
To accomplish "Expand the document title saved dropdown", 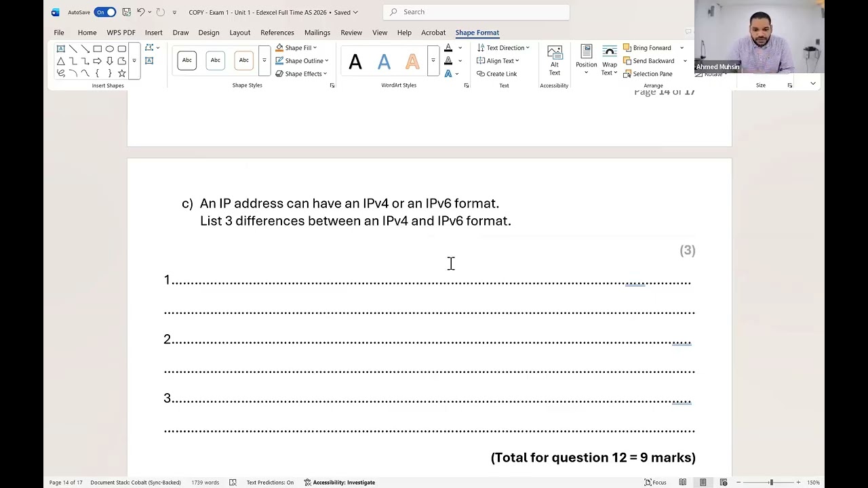I will pos(355,12).
